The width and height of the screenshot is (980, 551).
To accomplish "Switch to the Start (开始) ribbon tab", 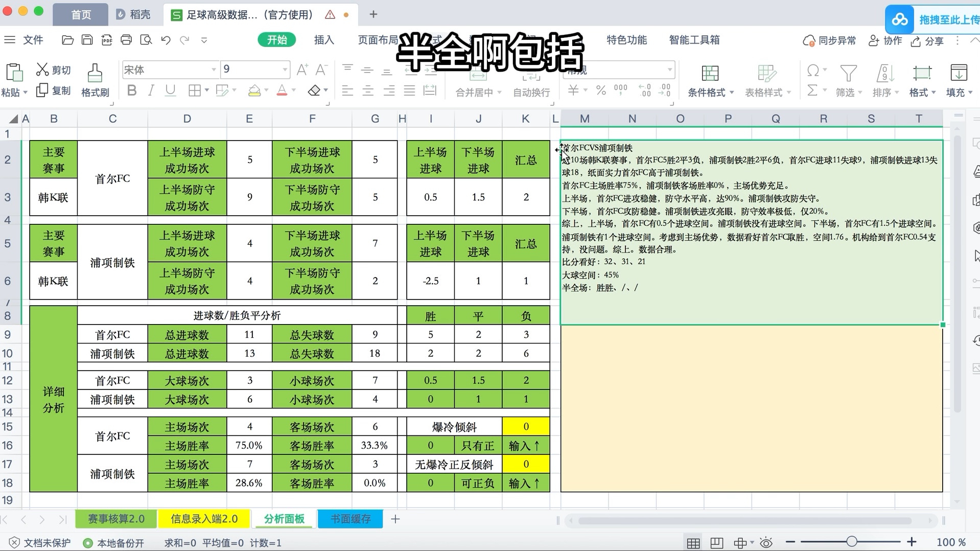I will tap(277, 40).
